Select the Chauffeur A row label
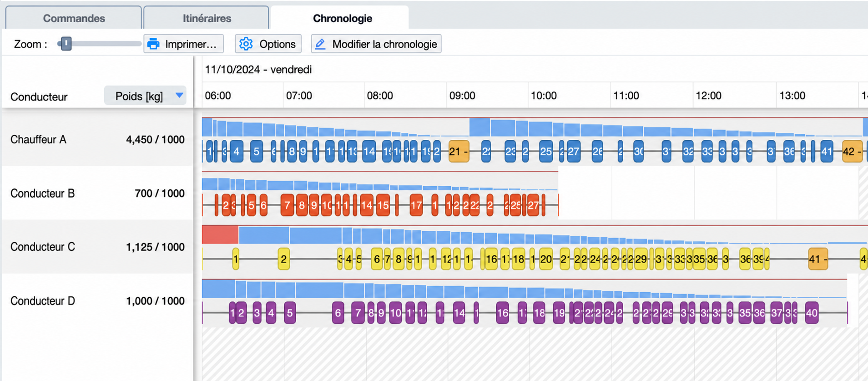868x381 pixels. pos(38,139)
